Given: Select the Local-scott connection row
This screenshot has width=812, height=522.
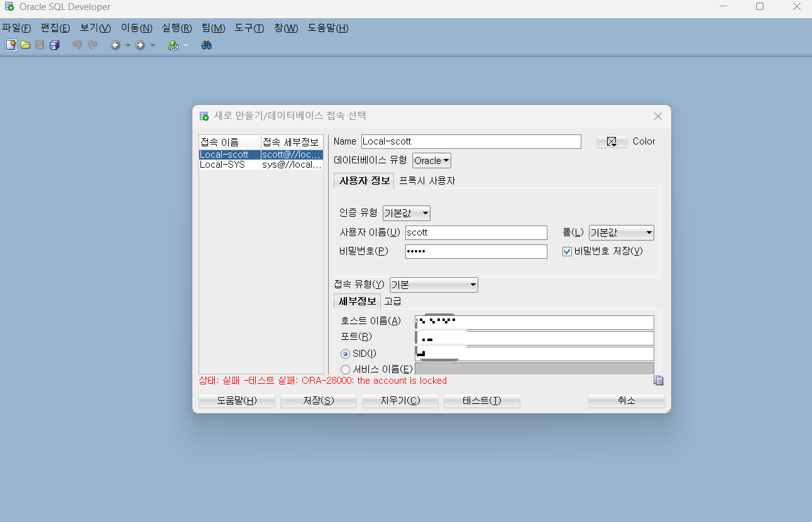Looking at the screenshot, I should pyautogui.click(x=261, y=155).
